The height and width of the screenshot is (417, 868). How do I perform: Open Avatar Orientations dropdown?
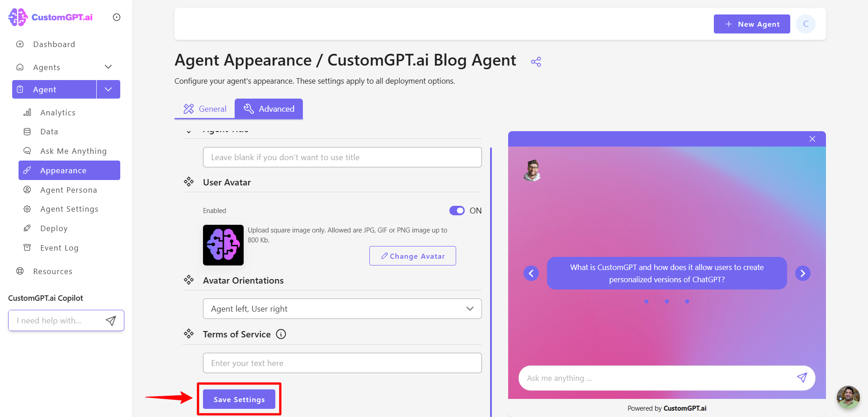click(x=342, y=308)
